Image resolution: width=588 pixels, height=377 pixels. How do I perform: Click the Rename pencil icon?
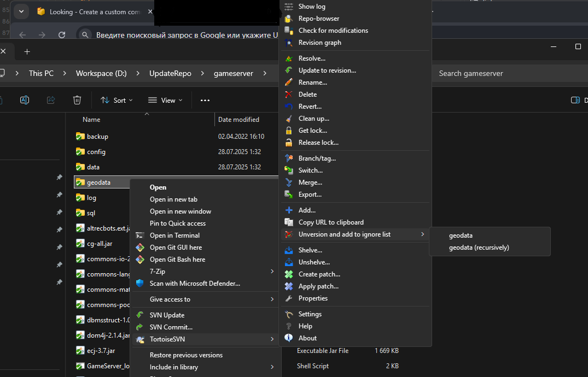click(289, 83)
